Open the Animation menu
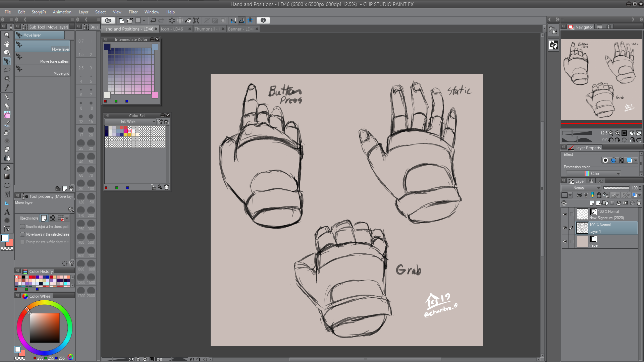This screenshot has width=644, height=362. pyautogui.click(x=62, y=12)
